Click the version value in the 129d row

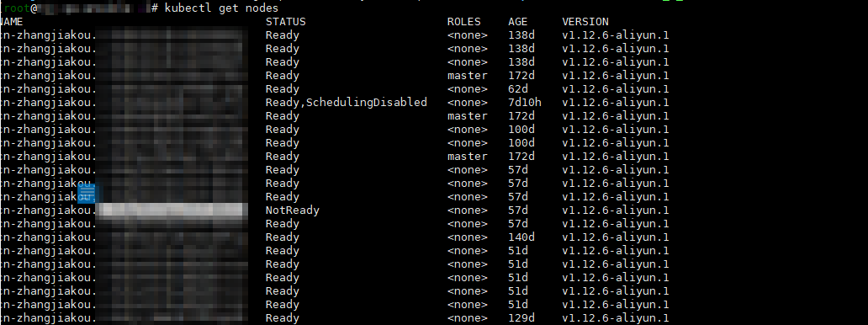(x=615, y=318)
